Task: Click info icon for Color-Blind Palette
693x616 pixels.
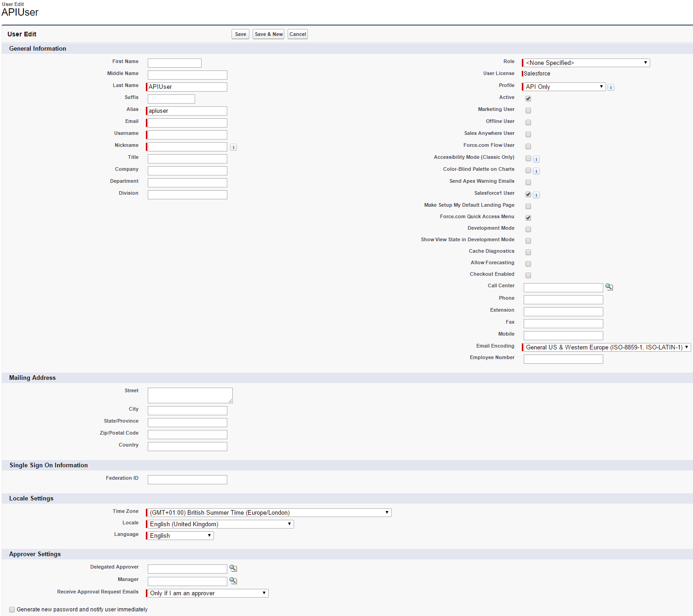Action: 537,171
